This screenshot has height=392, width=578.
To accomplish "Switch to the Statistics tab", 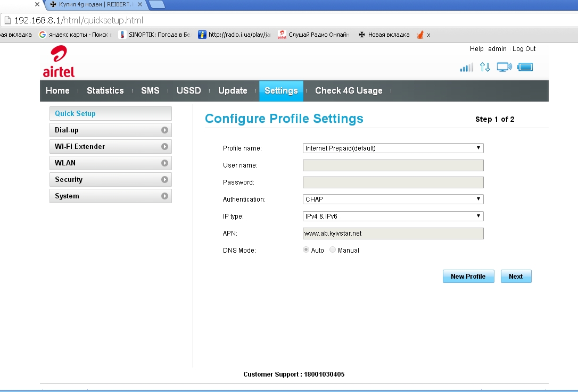I will [105, 91].
